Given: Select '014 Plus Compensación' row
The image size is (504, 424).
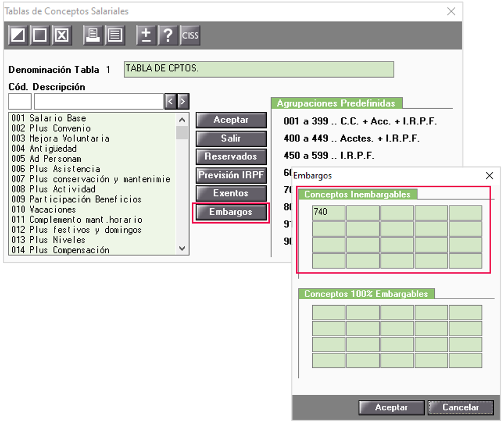Looking at the screenshot, I should (92, 250).
